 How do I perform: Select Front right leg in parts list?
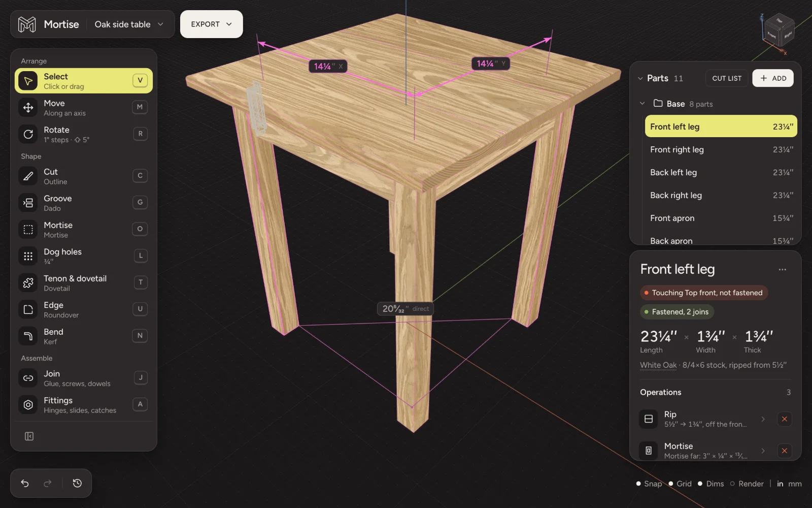pyautogui.click(x=721, y=149)
